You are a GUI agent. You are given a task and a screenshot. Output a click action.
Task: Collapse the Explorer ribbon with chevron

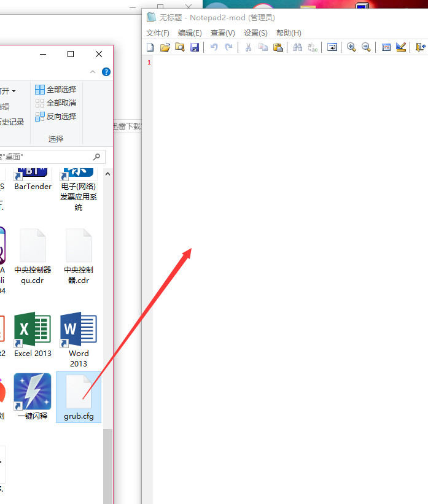[x=93, y=72]
